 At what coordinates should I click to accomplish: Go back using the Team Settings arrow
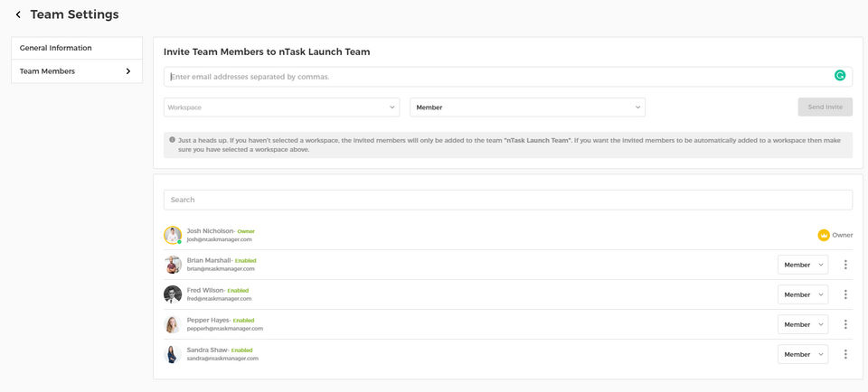coord(18,15)
